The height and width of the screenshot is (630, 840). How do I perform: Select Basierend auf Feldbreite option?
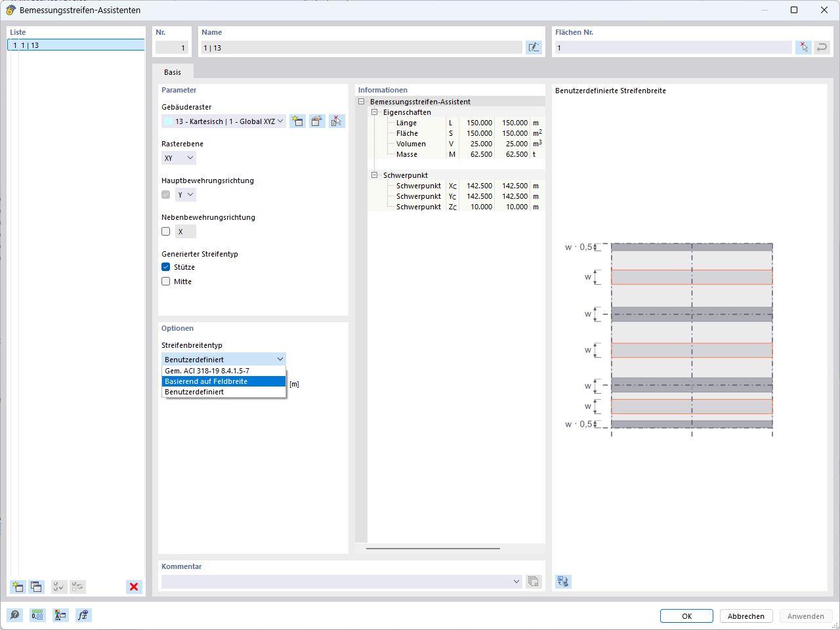tap(224, 381)
